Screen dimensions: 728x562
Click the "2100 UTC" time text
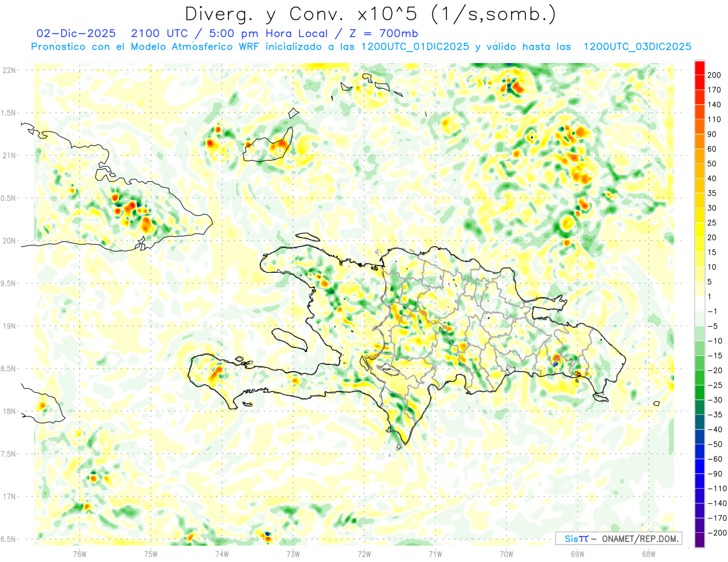coord(158,33)
